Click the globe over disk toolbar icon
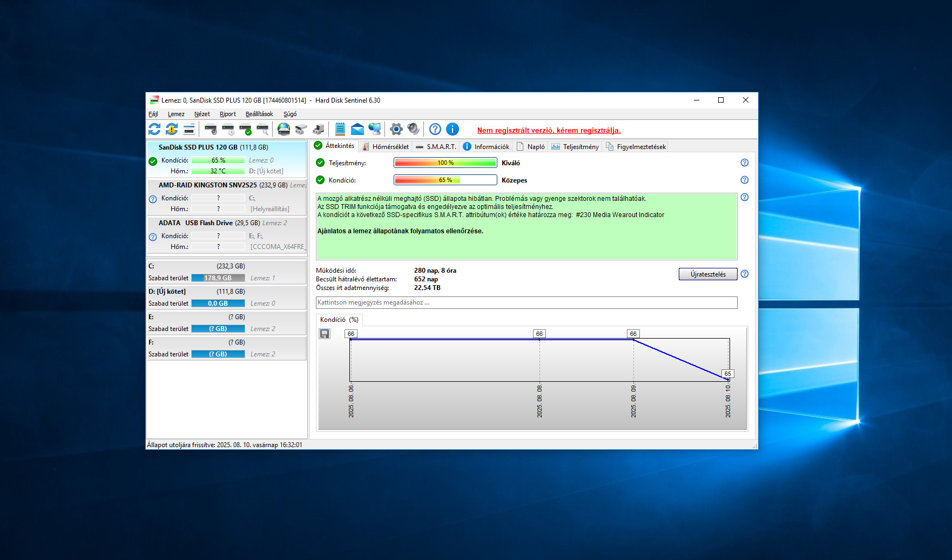952x560 pixels. tap(284, 129)
